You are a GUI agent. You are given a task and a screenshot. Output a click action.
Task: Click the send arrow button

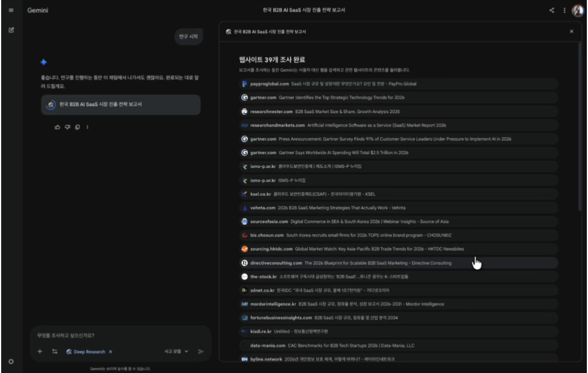(x=201, y=351)
